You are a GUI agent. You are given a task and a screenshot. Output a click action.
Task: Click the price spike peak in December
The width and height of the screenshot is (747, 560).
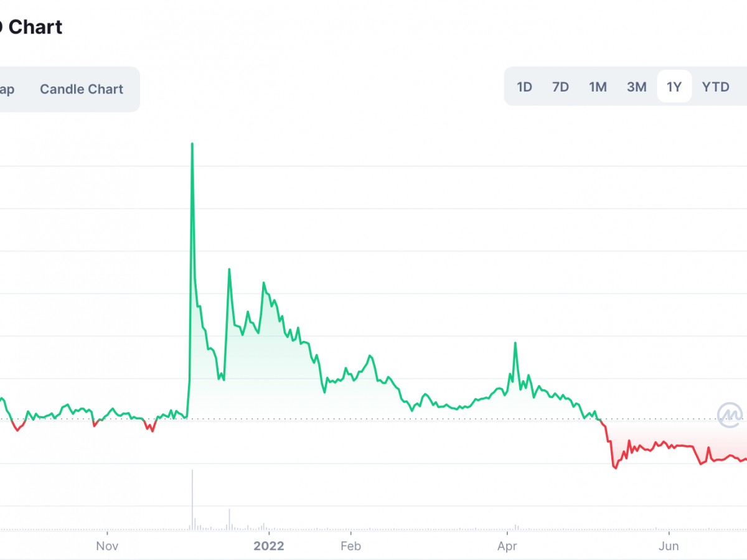[x=192, y=144]
